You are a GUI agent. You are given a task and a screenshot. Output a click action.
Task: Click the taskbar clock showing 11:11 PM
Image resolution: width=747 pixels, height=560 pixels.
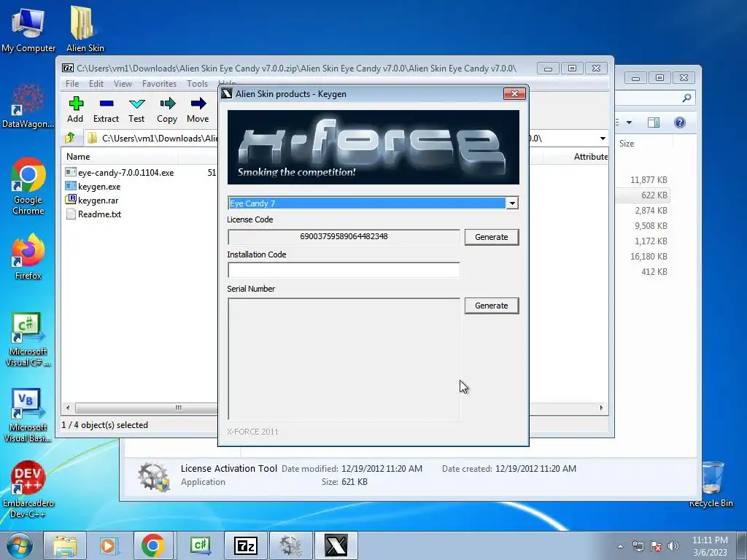[x=710, y=546]
